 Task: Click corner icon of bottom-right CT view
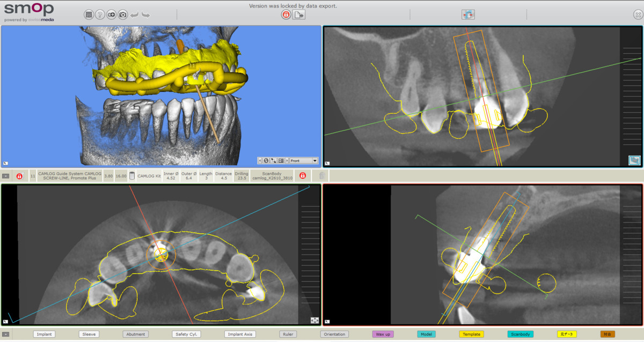tap(327, 321)
